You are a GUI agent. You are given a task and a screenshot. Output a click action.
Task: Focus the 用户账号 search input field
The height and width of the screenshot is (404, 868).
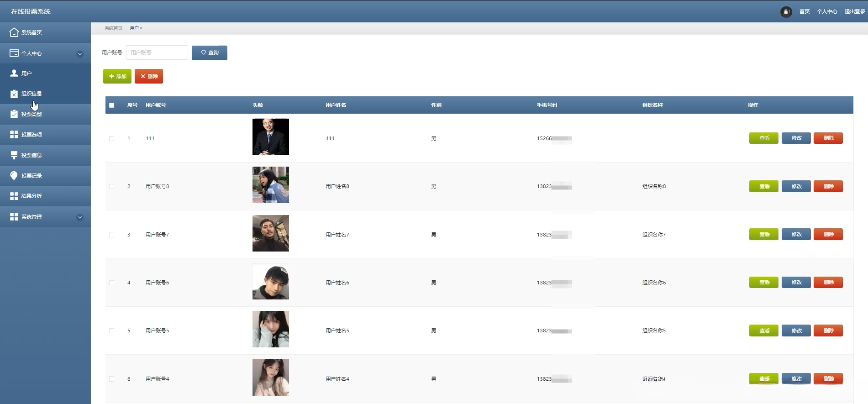[157, 52]
